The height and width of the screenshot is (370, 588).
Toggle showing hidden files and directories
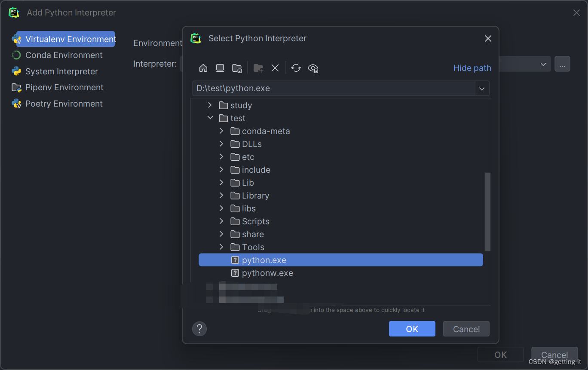click(x=313, y=68)
